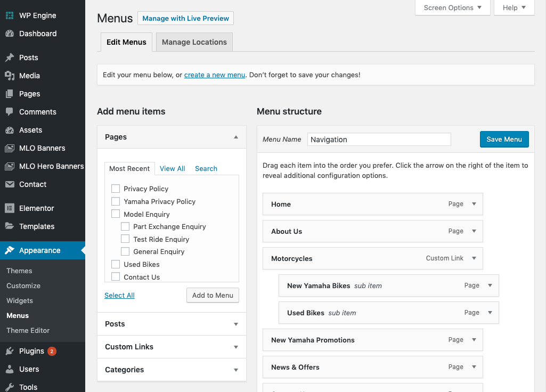Open Theme Editor in Appearance submenu
The image size is (546, 392).
(28, 330)
